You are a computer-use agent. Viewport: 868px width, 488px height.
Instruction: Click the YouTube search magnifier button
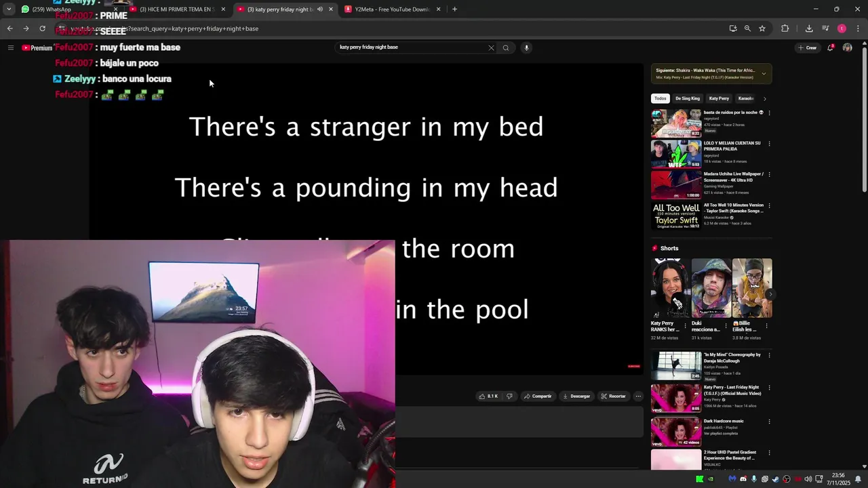(506, 47)
